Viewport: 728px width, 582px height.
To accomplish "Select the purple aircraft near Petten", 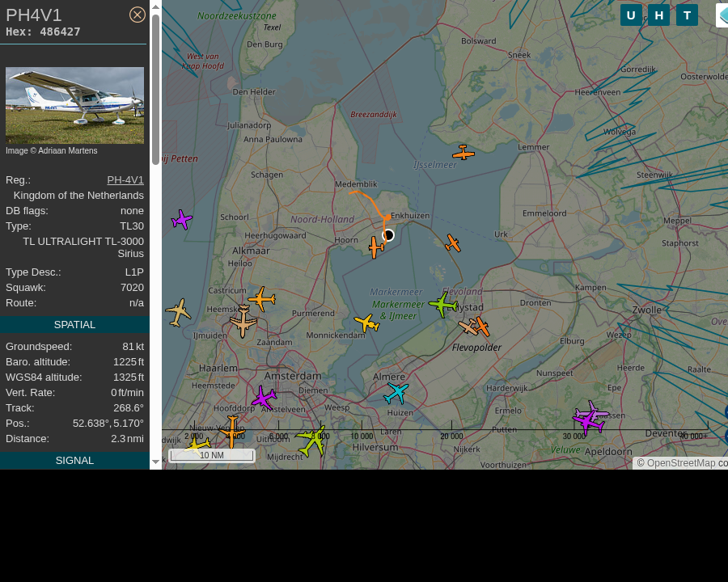I will [181, 220].
